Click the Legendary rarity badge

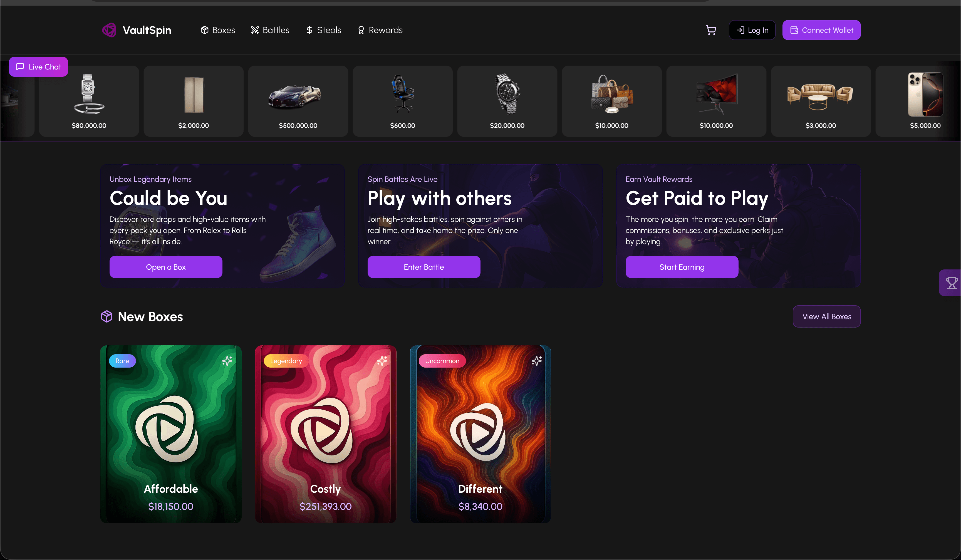point(286,361)
